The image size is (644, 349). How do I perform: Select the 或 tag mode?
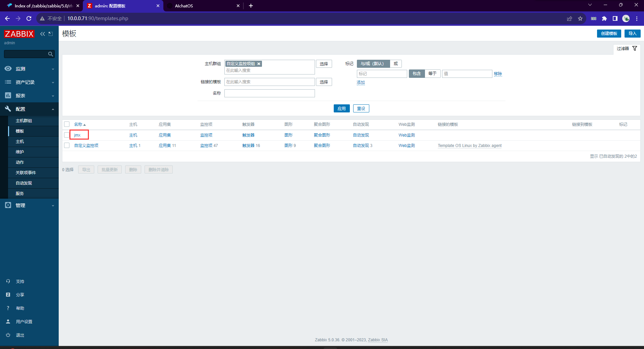396,64
